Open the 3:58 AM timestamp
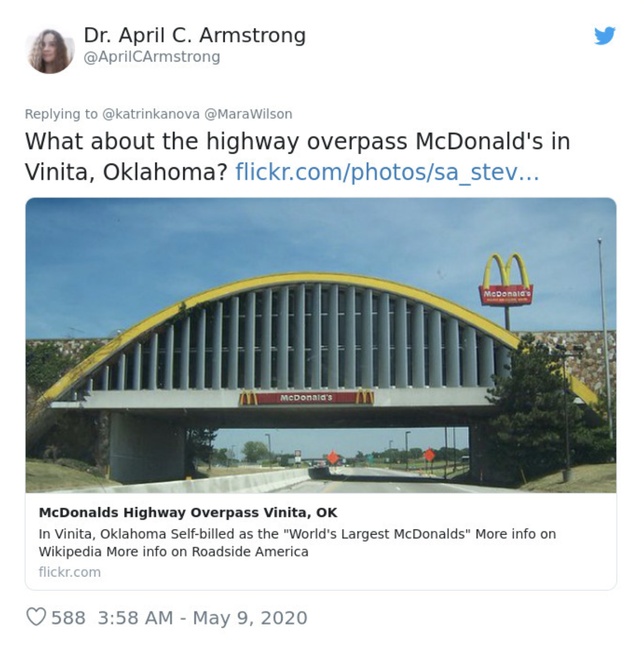Viewport: 644px width, 650px height. pyautogui.click(x=135, y=617)
